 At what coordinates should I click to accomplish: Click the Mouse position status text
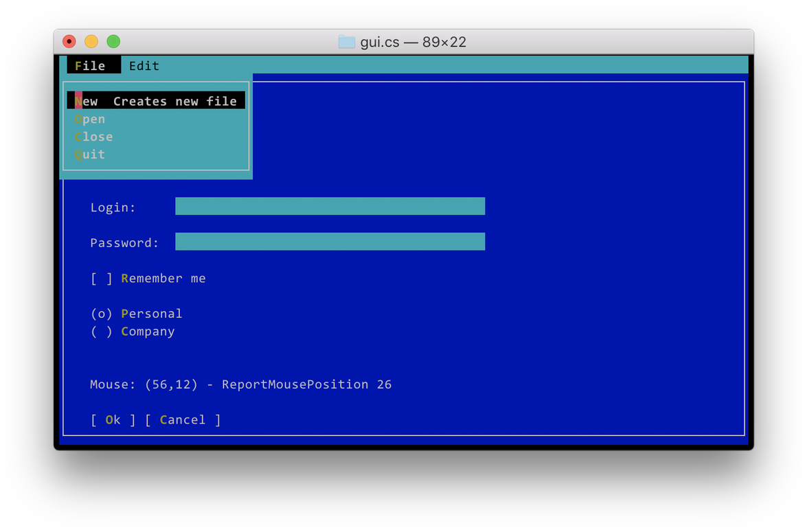coord(240,384)
